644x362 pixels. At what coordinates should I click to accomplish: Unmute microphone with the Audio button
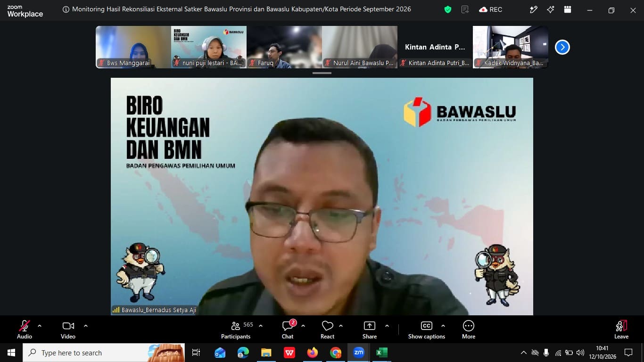coord(25,329)
